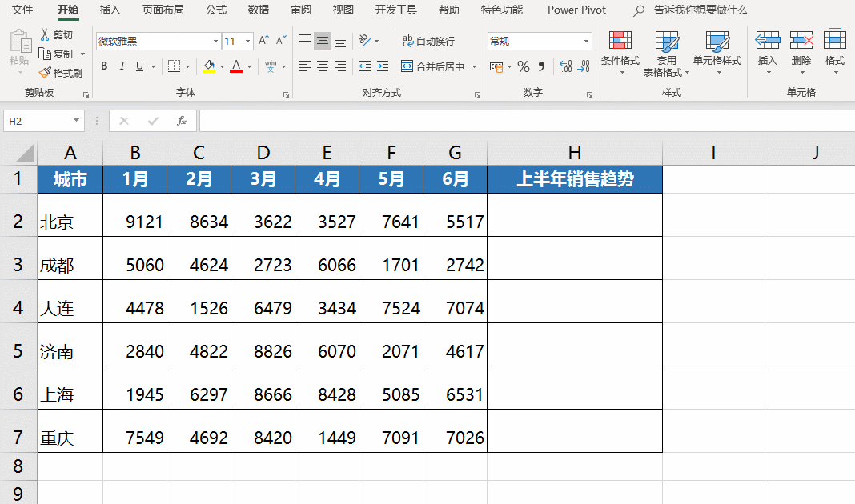Click the Insert cells (插入) icon
855x504 pixels.
point(768,41)
